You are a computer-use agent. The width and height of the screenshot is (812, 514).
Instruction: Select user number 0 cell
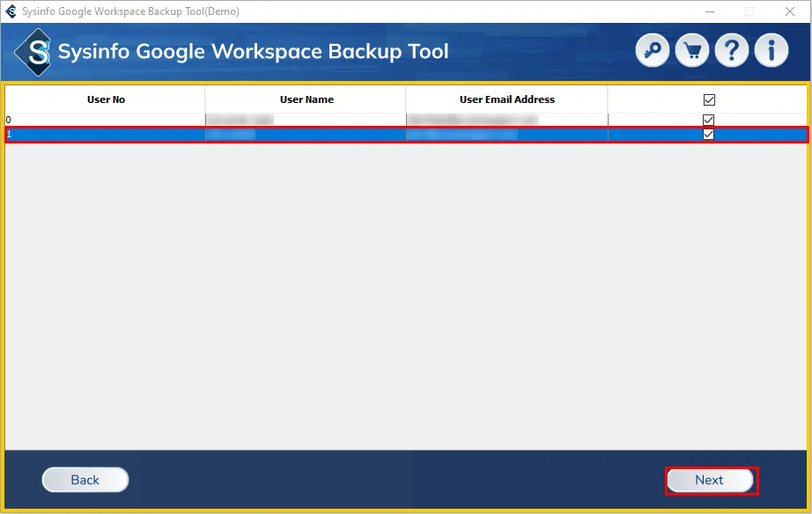click(x=105, y=120)
